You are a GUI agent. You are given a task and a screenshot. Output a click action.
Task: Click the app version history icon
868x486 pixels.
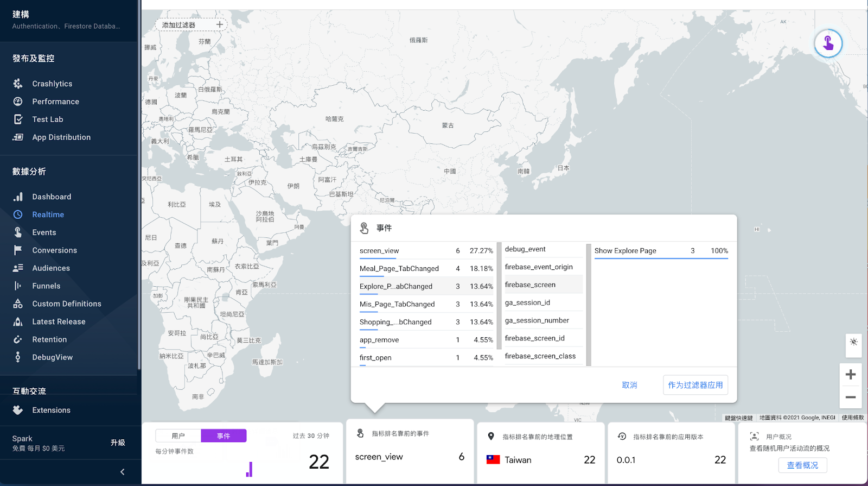tap(622, 437)
